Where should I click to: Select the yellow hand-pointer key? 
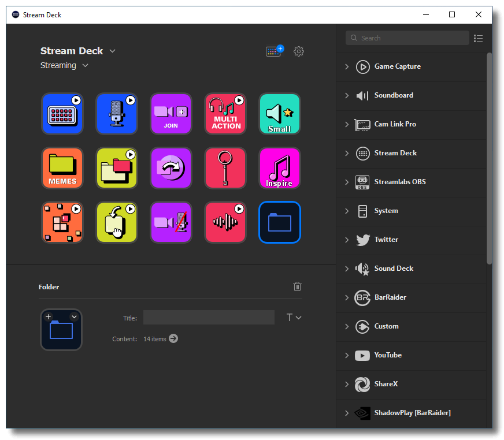117,222
